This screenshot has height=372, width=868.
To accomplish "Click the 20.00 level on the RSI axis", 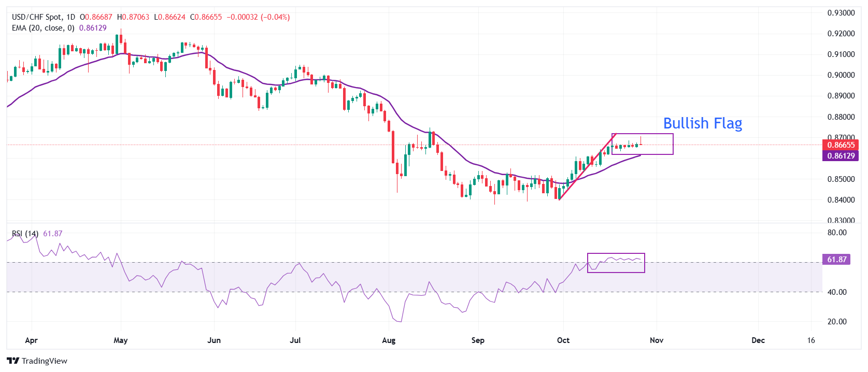I will 837,321.
